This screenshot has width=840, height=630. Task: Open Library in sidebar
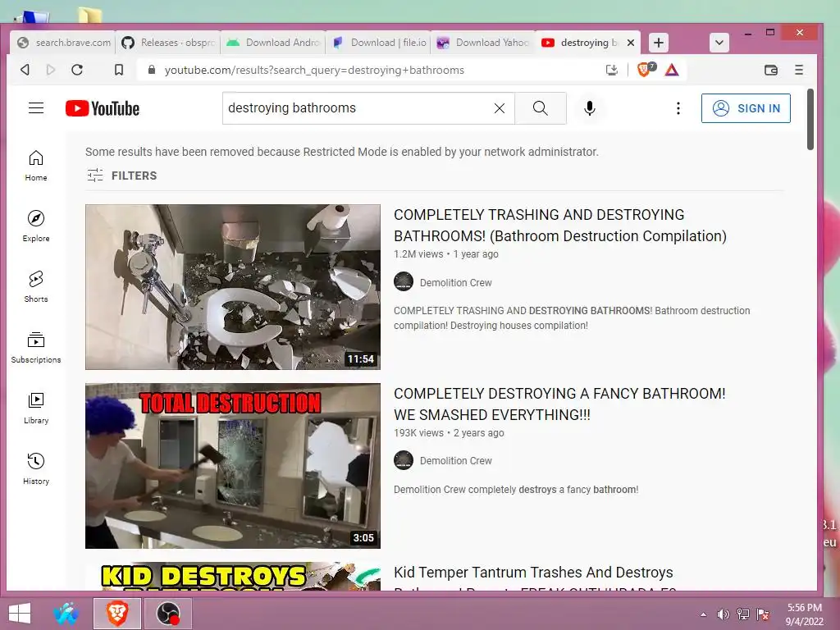pos(36,409)
